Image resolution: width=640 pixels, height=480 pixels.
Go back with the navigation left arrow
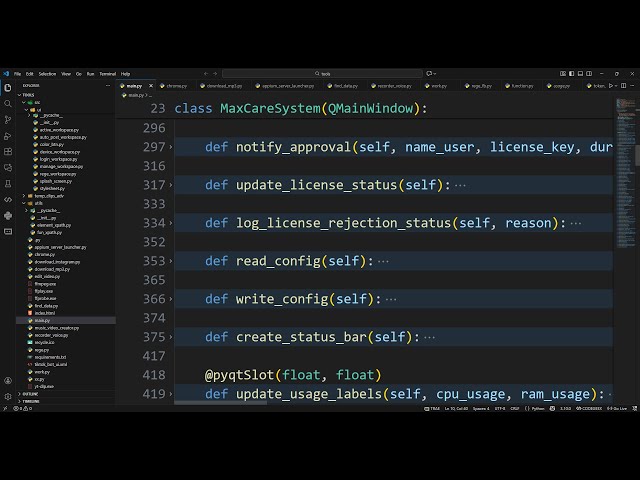pos(206,74)
